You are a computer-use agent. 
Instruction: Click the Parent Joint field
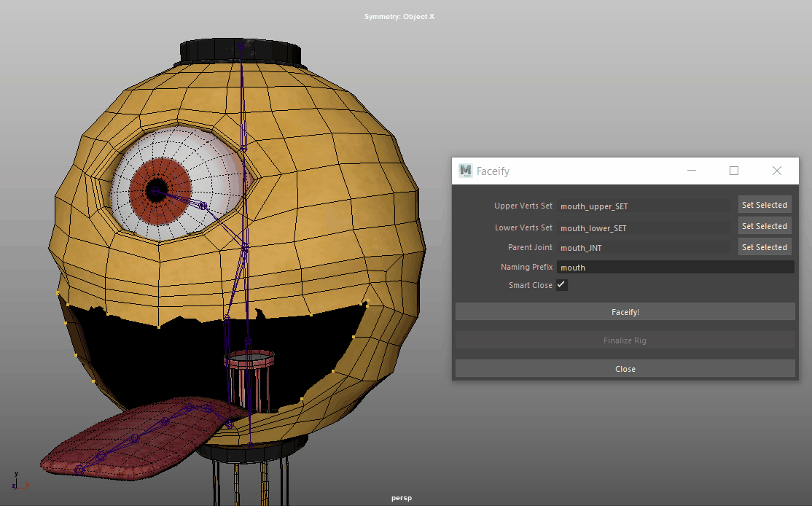(x=644, y=248)
